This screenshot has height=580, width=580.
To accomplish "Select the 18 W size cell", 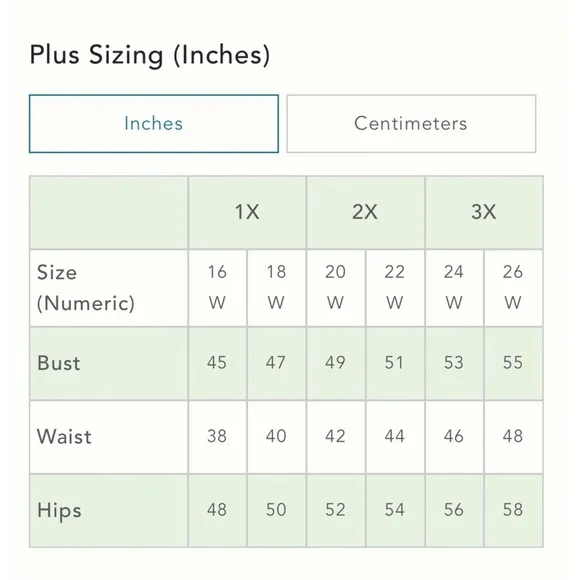I will click(277, 288).
